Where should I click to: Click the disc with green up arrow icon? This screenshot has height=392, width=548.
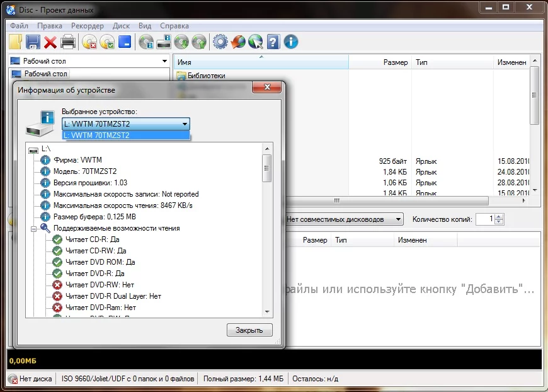[199, 42]
